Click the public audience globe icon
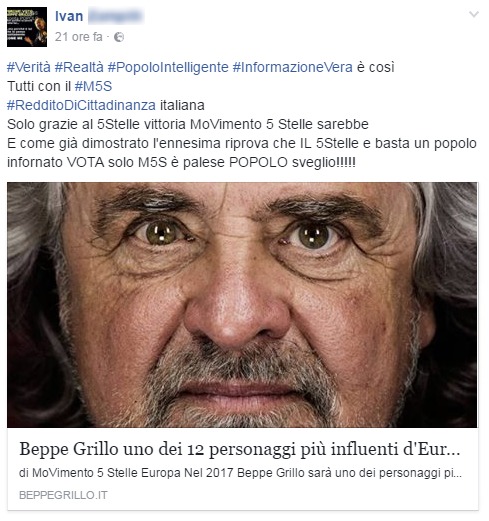Viewport: 489px width, 521px height. pos(119,37)
